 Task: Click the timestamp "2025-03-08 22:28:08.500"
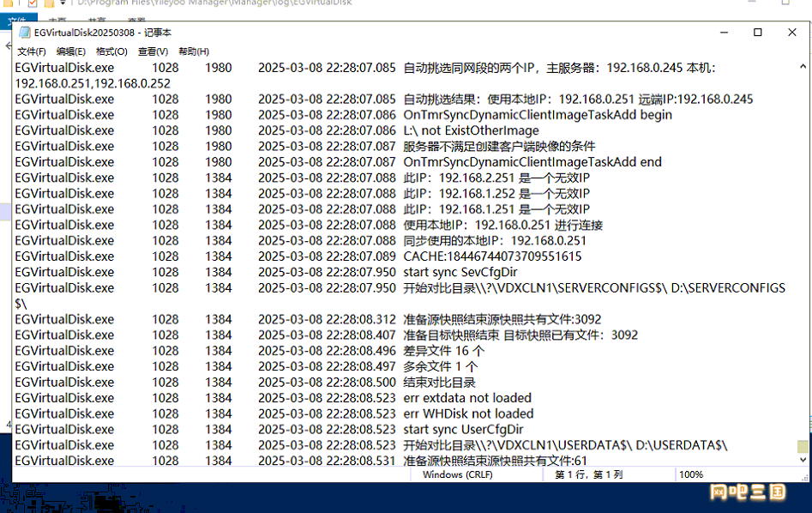[x=327, y=383]
